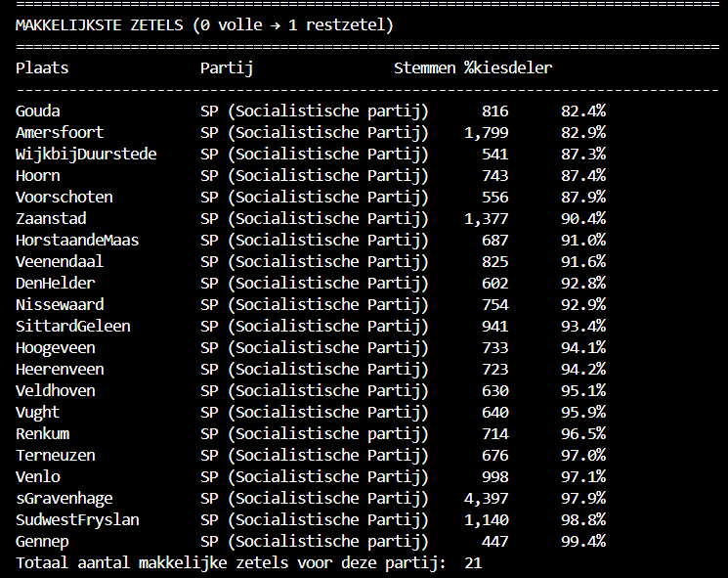Select the '%kiesdeler' column header
728x578 pixels.
pyautogui.click(x=508, y=68)
